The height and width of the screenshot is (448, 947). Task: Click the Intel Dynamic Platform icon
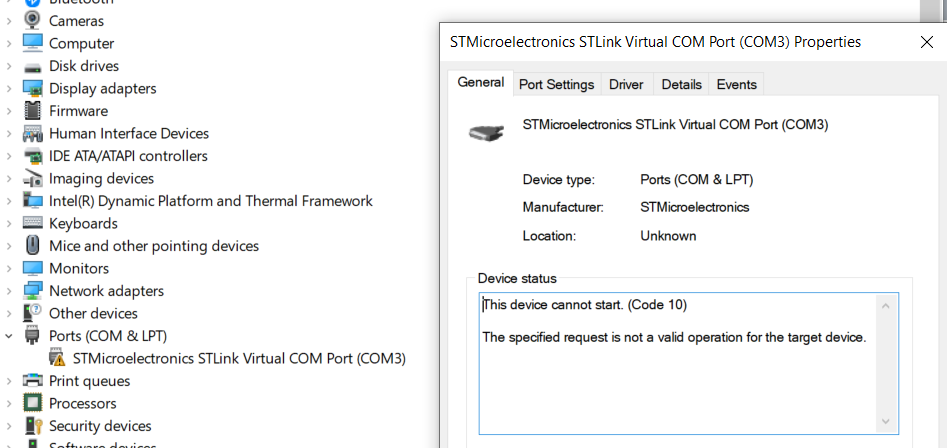33,200
